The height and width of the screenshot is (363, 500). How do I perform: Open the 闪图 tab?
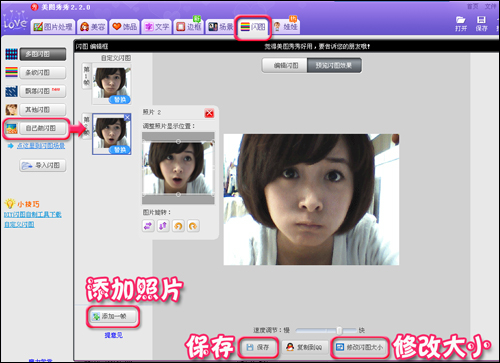click(x=252, y=27)
